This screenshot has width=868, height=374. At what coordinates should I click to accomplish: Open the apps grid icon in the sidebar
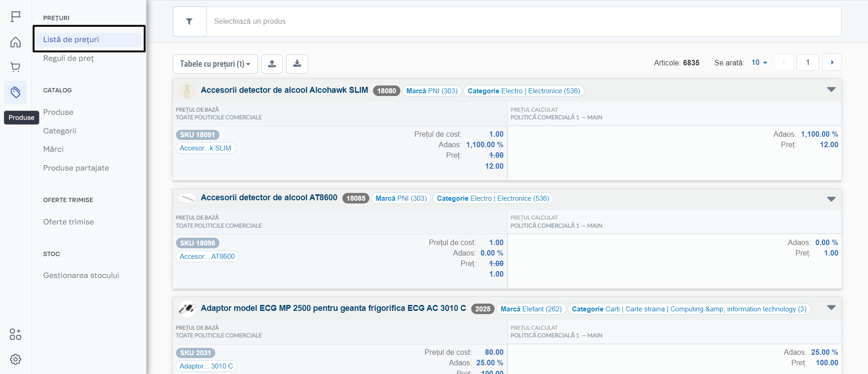[x=16, y=334]
